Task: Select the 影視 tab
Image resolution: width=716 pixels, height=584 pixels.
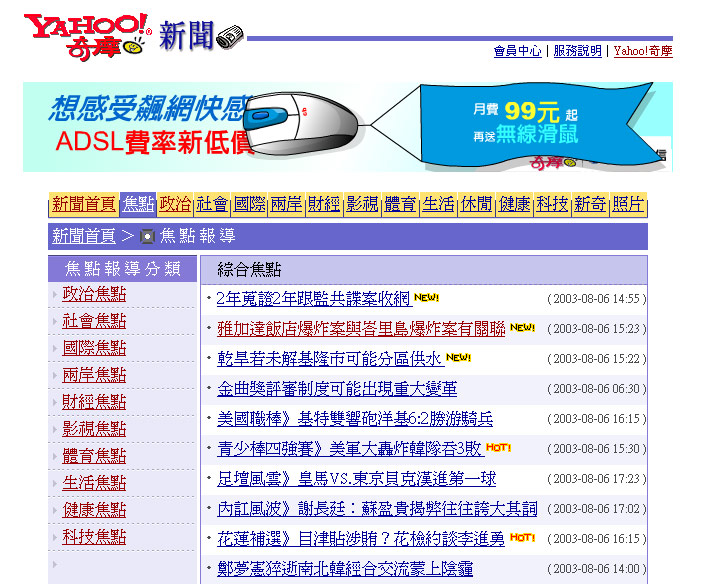Action: coord(362,204)
